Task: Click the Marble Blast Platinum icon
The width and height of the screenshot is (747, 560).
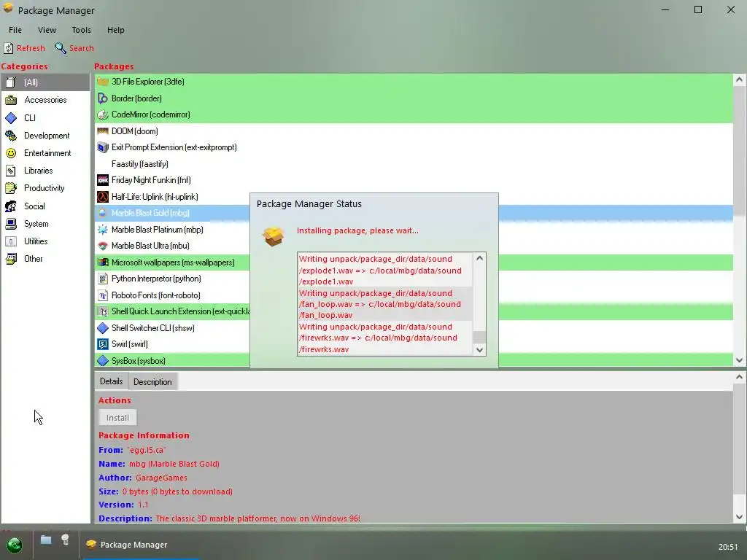Action: 103,230
